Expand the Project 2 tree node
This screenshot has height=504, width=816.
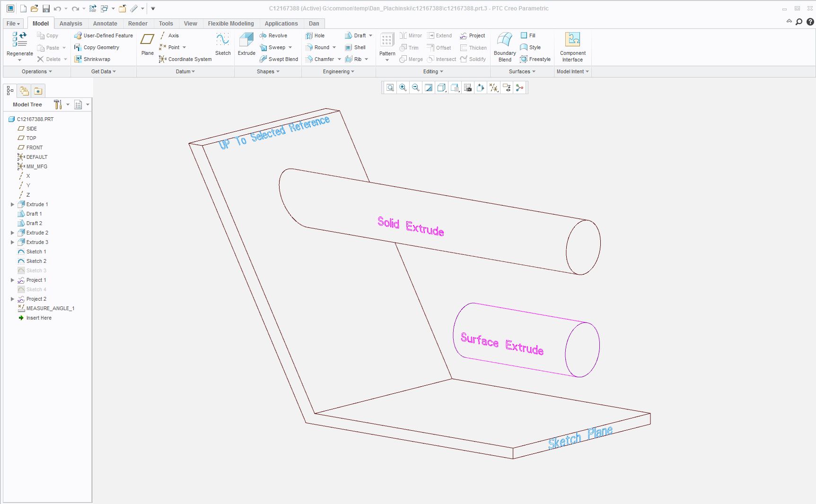[x=12, y=299]
